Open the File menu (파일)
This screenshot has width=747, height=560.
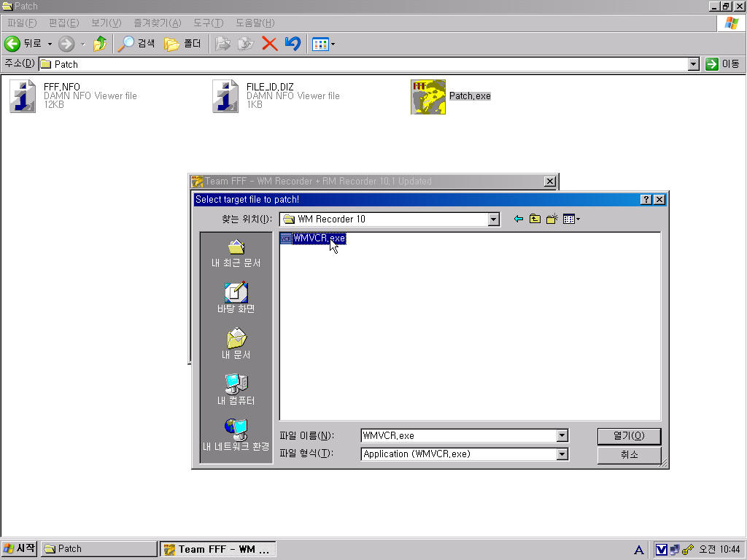pyautogui.click(x=22, y=23)
